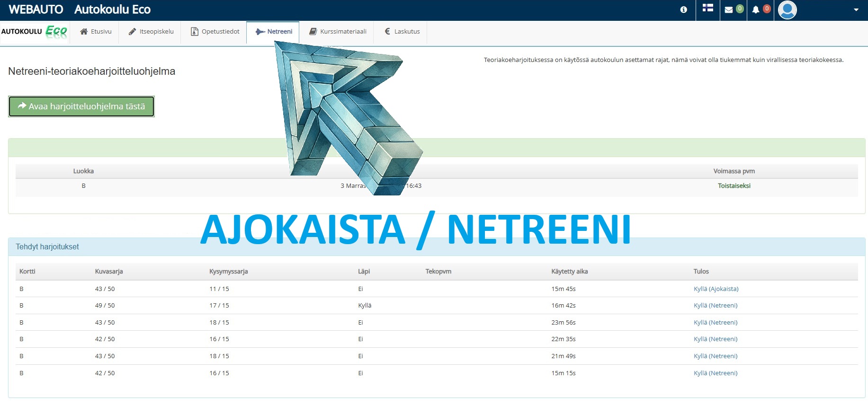Expand the user account dropdown arrow

coord(856,10)
